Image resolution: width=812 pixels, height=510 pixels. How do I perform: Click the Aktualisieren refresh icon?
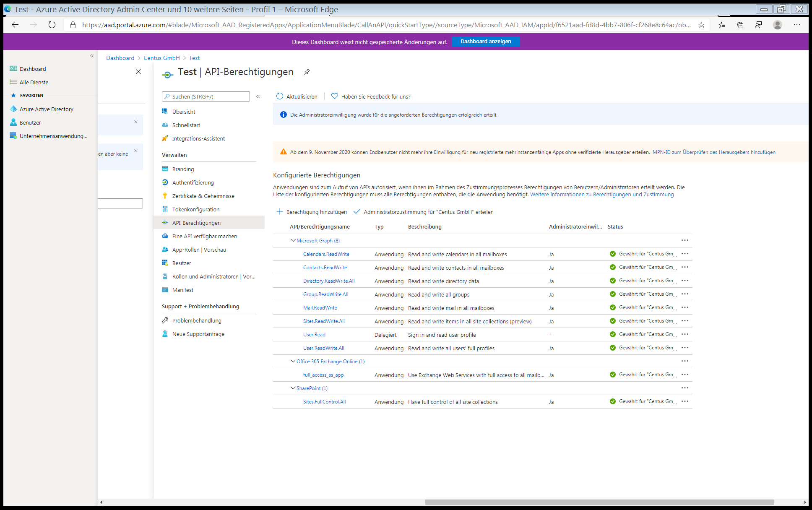tap(280, 96)
